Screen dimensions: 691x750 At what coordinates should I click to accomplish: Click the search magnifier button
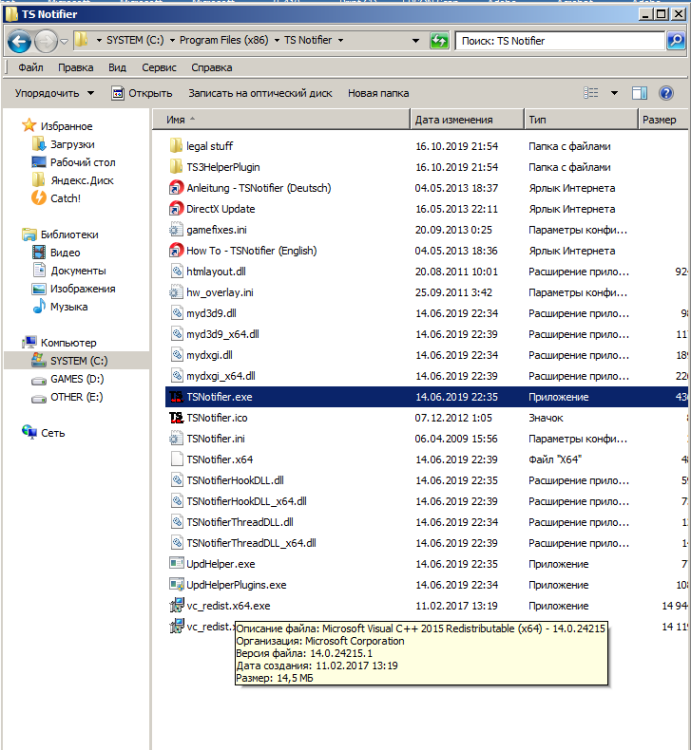pos(675,41)
